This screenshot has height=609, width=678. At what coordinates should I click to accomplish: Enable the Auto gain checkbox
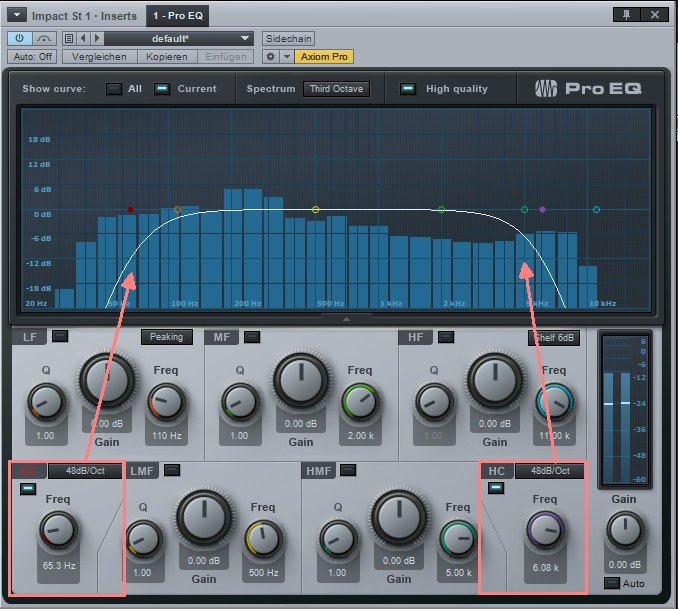pyautogui.click(x=611, y=583)
